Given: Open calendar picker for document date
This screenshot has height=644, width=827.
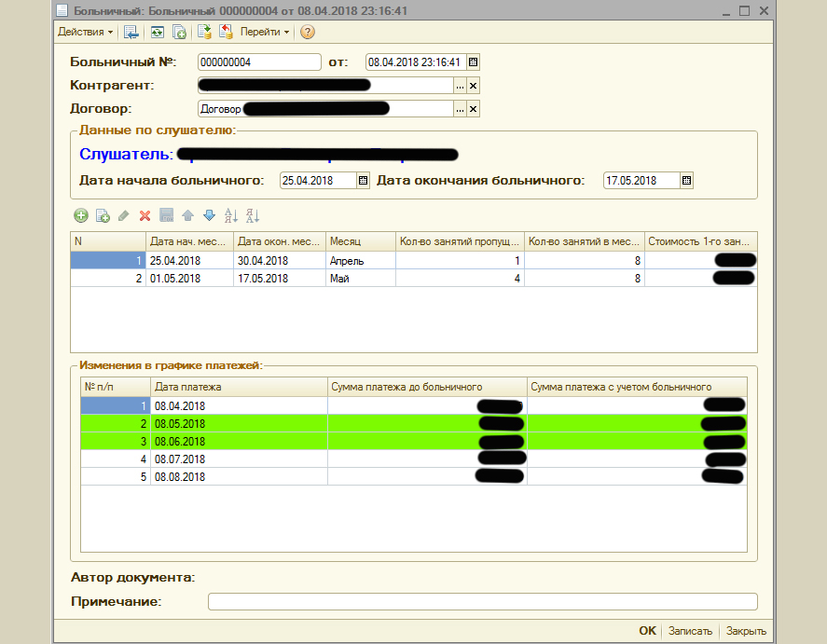Looking at the screenshot, I should (x=473, y=62).
